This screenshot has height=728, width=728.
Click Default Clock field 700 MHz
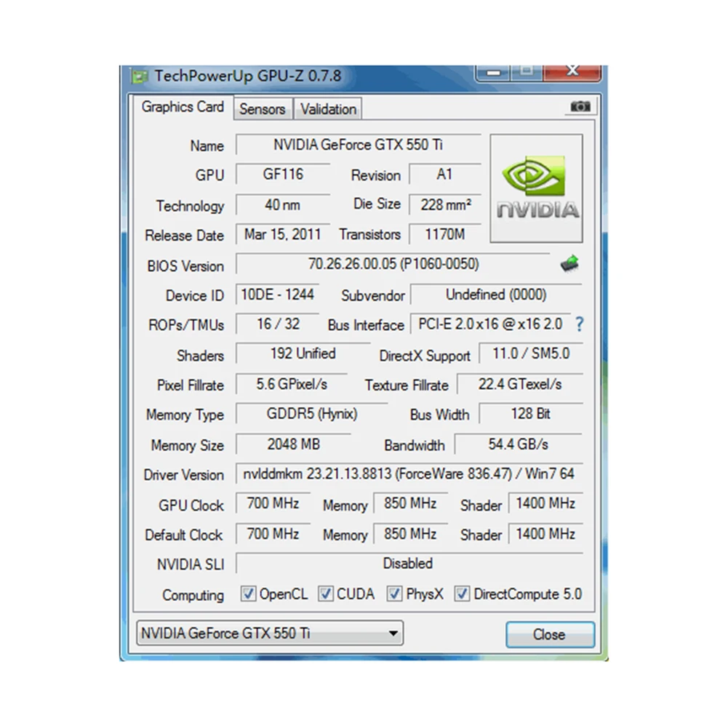[x=273, y=534]
